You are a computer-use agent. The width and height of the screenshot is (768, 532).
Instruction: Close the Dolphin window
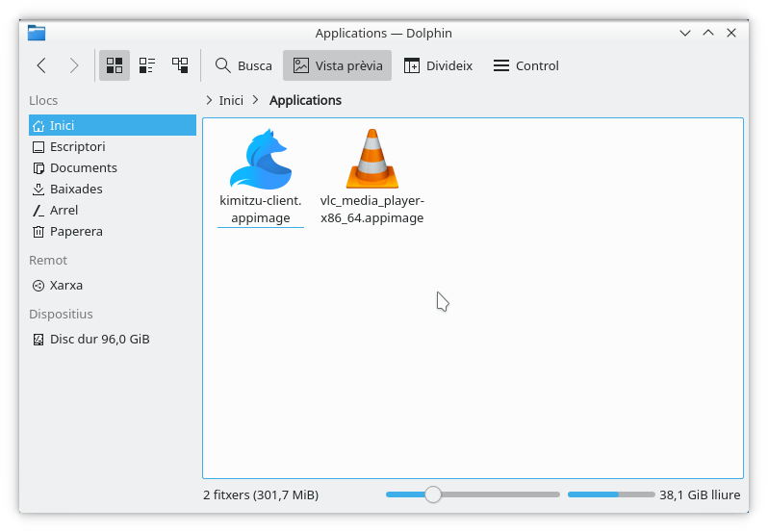click(731, 33)
